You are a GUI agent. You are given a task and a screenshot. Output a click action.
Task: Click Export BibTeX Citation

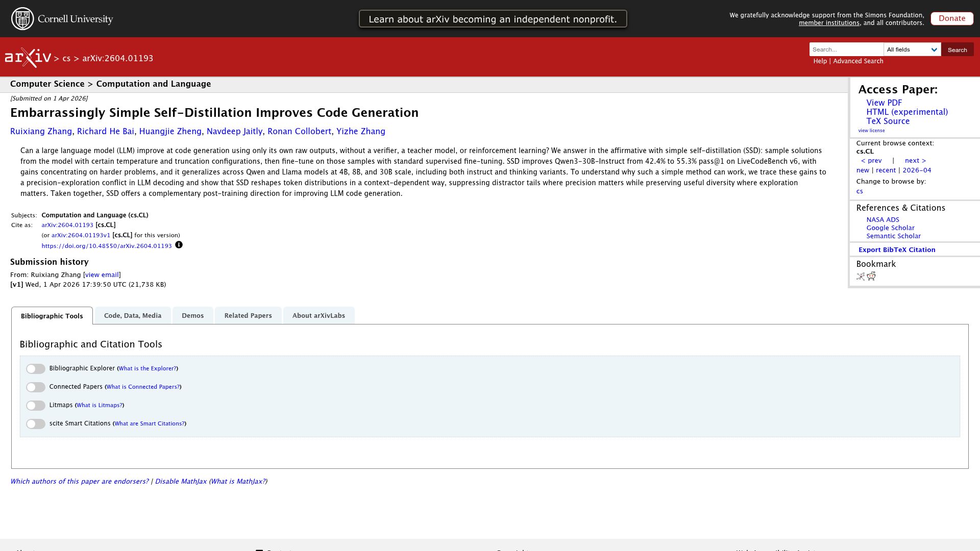point(897,249)
